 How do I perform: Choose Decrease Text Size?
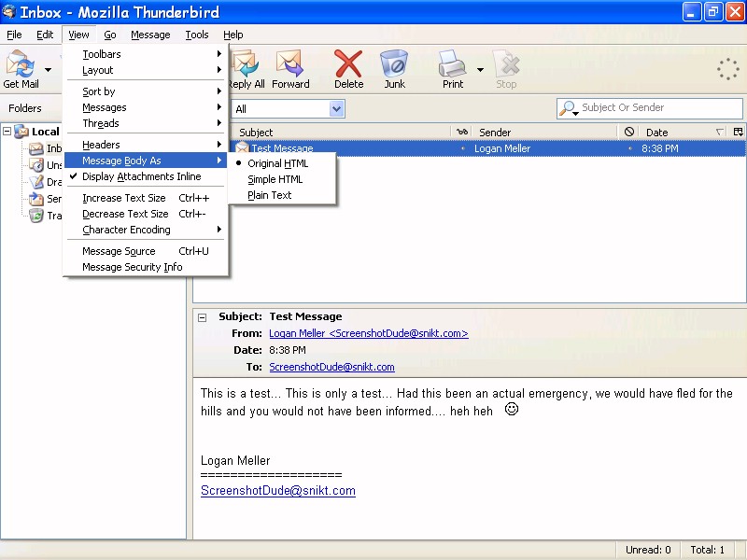tap(146, 214)
